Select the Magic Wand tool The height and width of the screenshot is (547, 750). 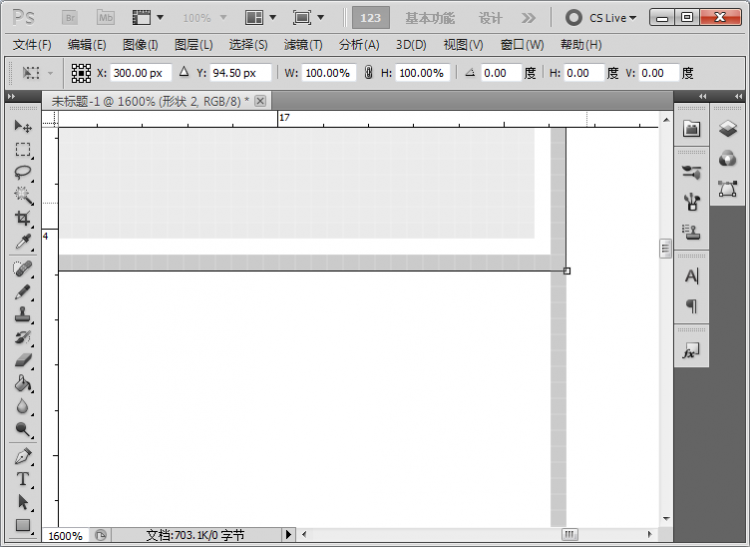point(22,196)
